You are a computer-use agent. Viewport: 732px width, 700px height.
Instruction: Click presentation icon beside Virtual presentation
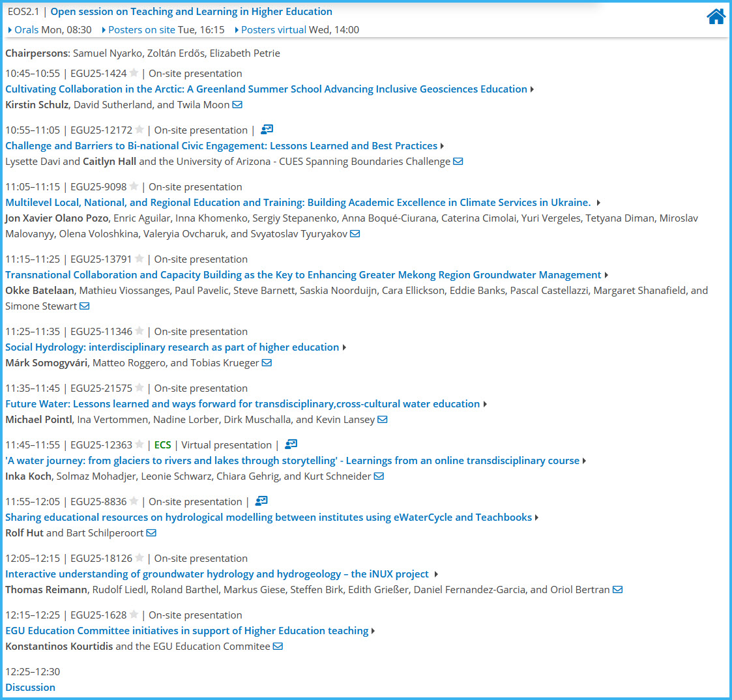pos(291,445)
